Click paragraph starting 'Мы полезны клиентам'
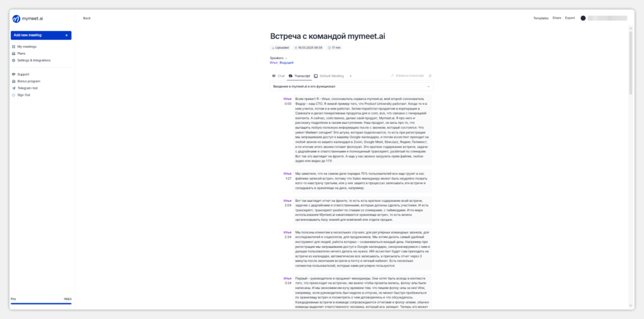This screenshot has height=319, width=644. tap(363, 249)
